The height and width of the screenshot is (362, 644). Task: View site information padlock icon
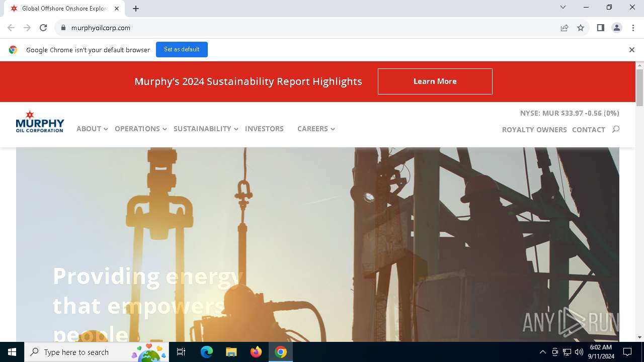click(x=63, y=28)
